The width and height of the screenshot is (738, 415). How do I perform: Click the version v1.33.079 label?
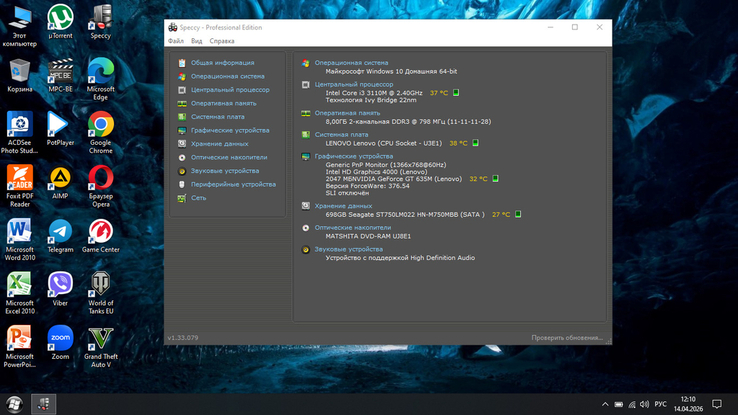click(183, 338)
